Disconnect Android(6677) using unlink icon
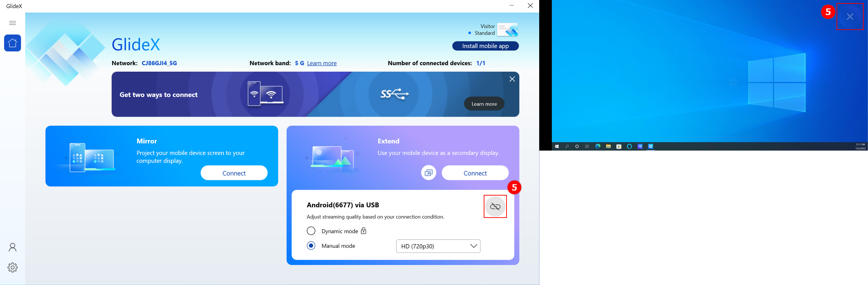 pos(495,206)
